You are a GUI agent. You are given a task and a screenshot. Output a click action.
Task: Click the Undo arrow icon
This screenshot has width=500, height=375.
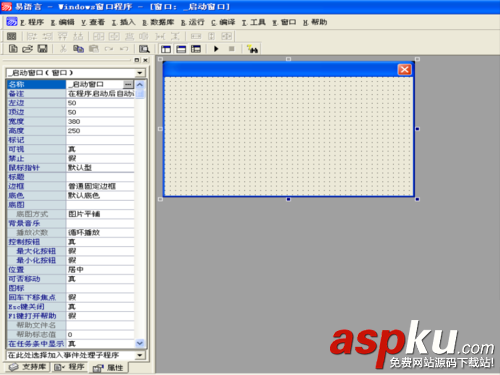tap(124, 49)
